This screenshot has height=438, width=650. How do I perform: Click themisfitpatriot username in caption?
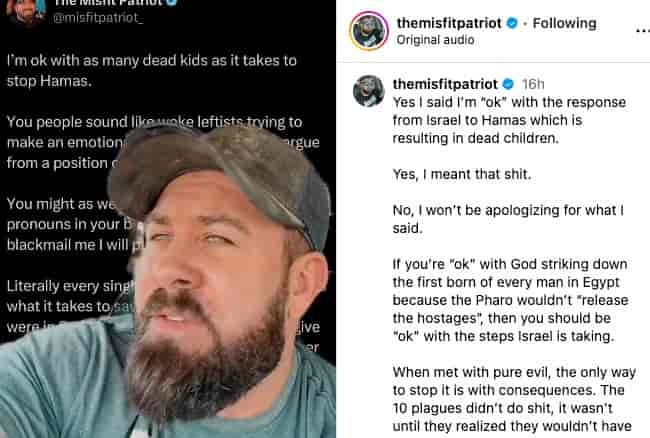point(445,84)
